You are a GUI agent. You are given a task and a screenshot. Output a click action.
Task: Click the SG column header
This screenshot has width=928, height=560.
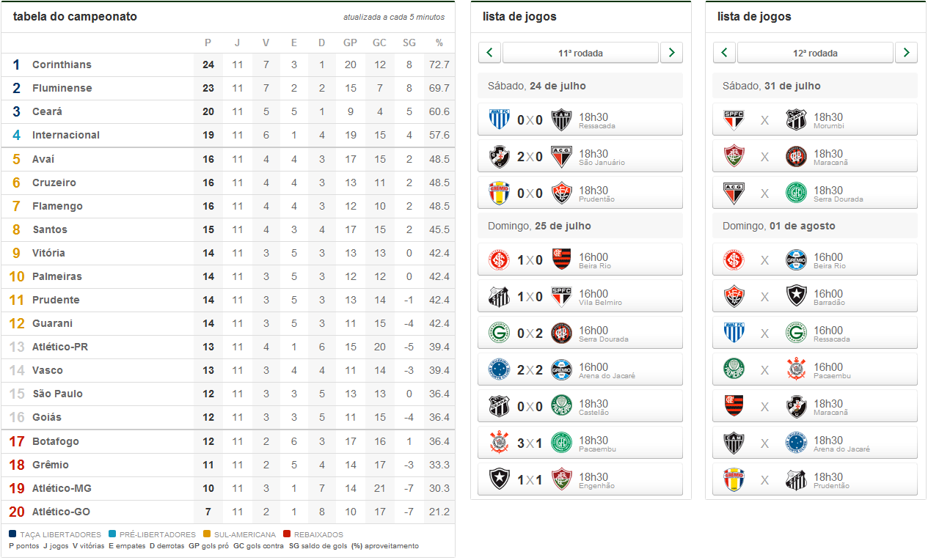click(x=409, y=43)
